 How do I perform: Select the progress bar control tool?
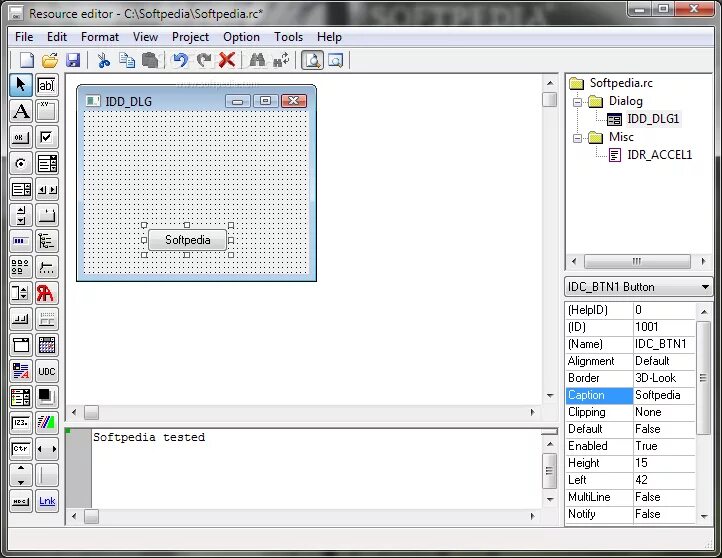click(21, 241)
